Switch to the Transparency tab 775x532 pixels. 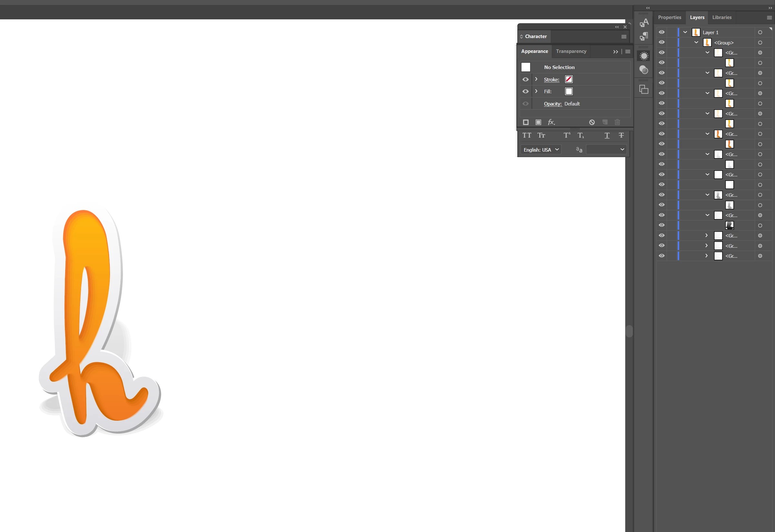point(571,51)
